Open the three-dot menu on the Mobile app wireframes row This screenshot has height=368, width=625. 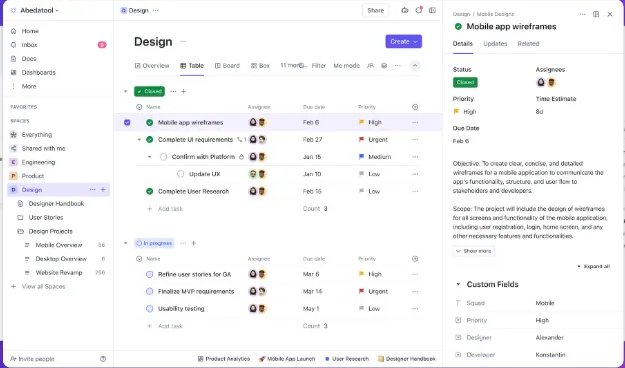point(415,122)
